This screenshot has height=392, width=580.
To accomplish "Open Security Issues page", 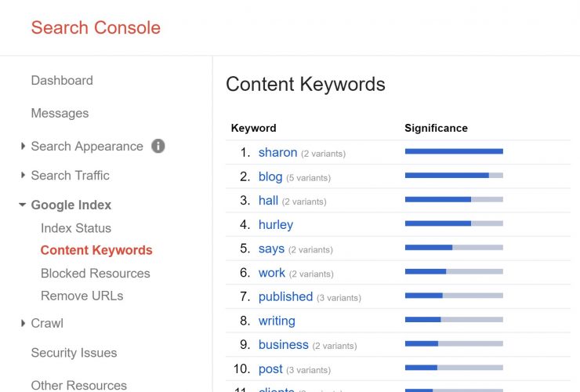I will coord(74,353).
